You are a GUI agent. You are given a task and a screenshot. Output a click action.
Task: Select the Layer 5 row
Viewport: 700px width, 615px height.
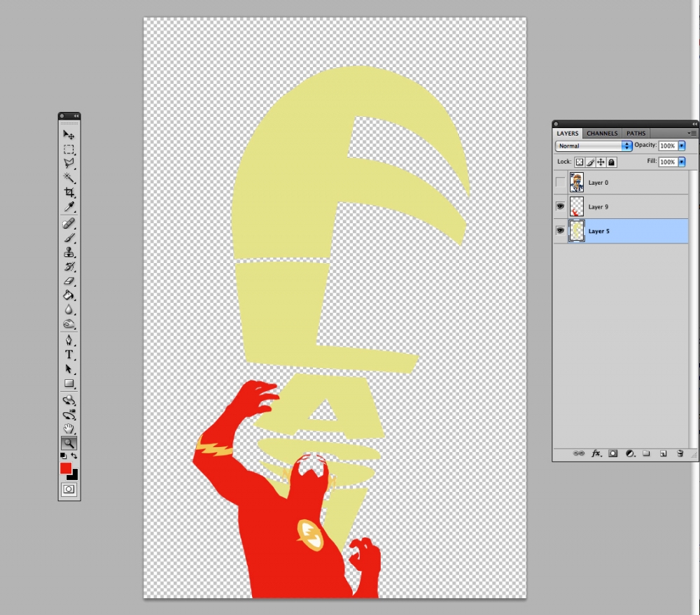pos(621,231)
